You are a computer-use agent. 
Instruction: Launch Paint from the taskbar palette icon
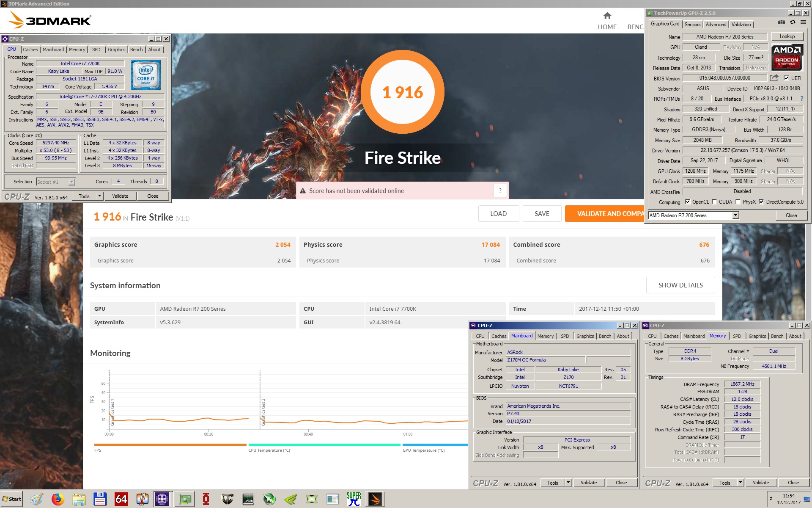point(36,500)
